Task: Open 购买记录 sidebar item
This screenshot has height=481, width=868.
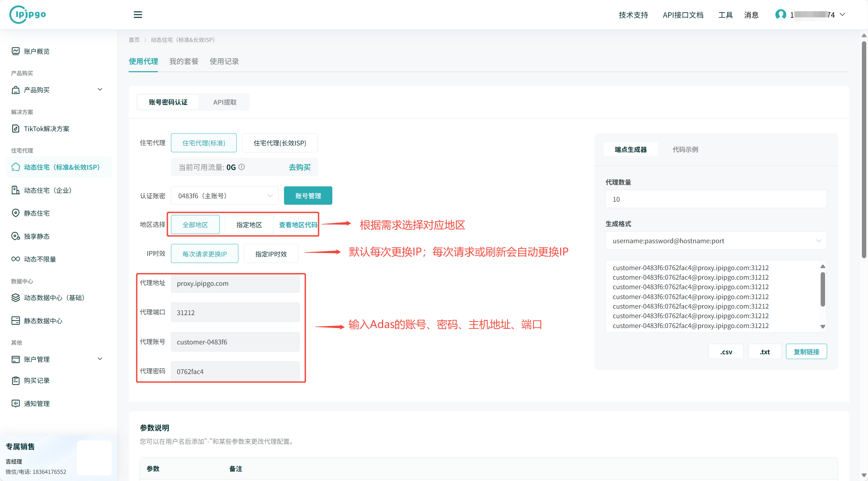Action: 58,380
